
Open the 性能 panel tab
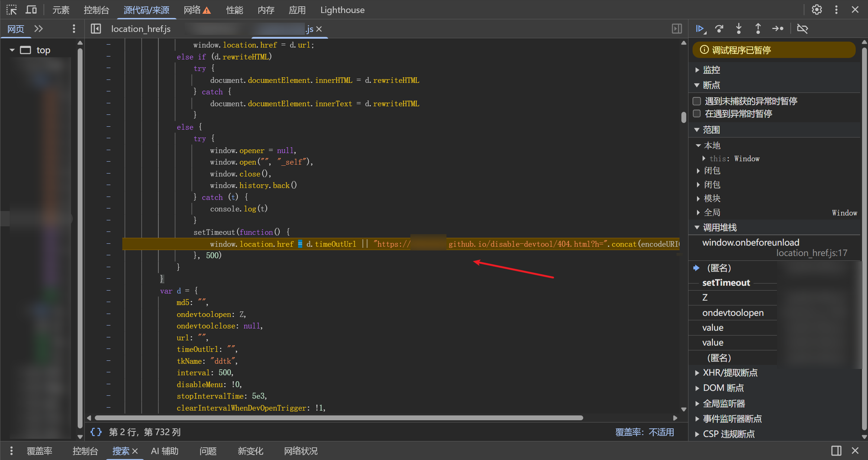tap(235, 10)
